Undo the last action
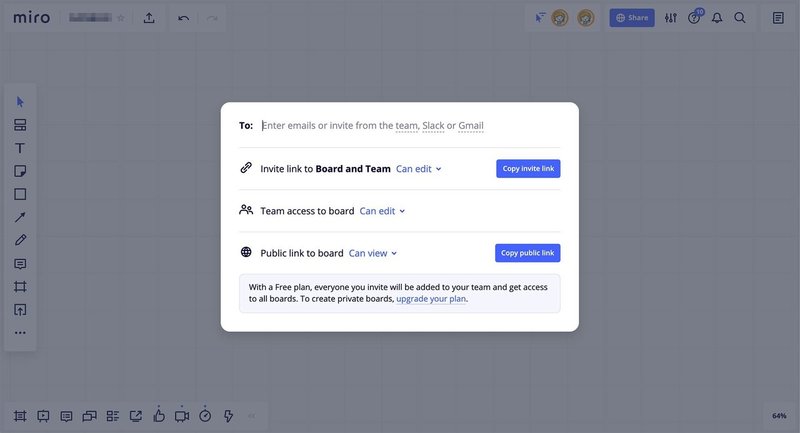The image size is (800, 433). (183, 18)
